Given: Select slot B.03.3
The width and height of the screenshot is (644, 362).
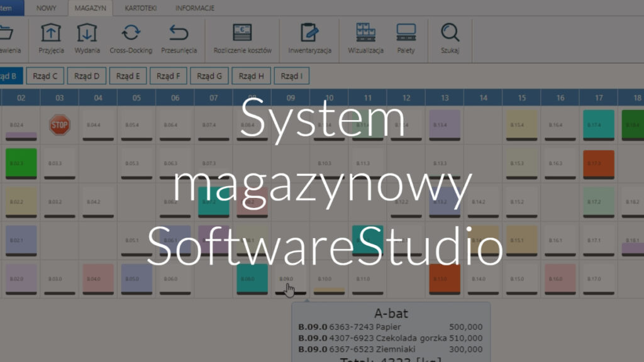Looking at the screenshot, I should click(x=60, y=163).
